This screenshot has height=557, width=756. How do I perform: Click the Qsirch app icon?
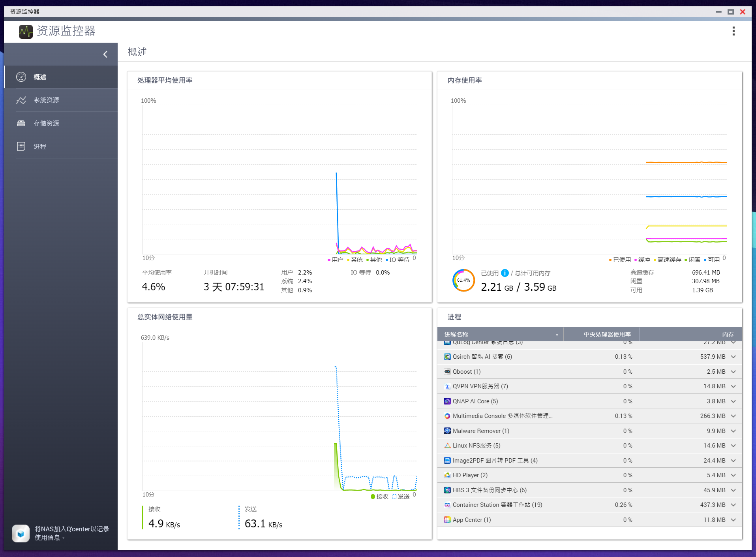(447, 357)
